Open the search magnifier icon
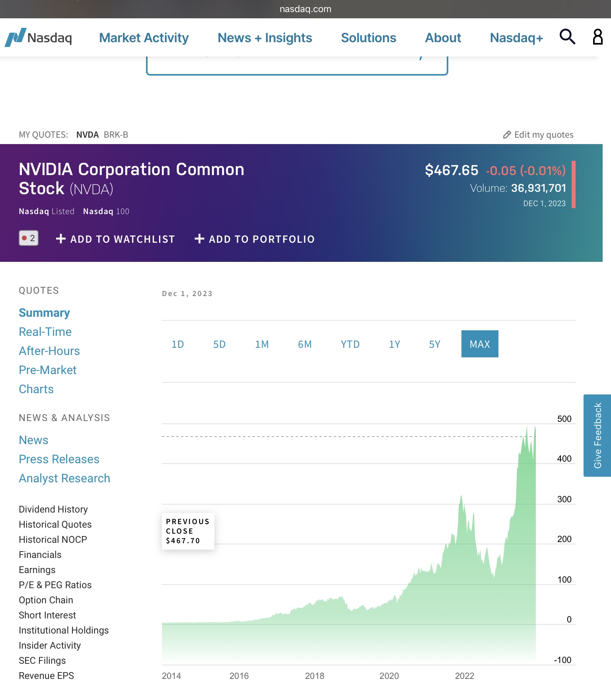This screenshot has width=611, height=700. click(567, 37)
